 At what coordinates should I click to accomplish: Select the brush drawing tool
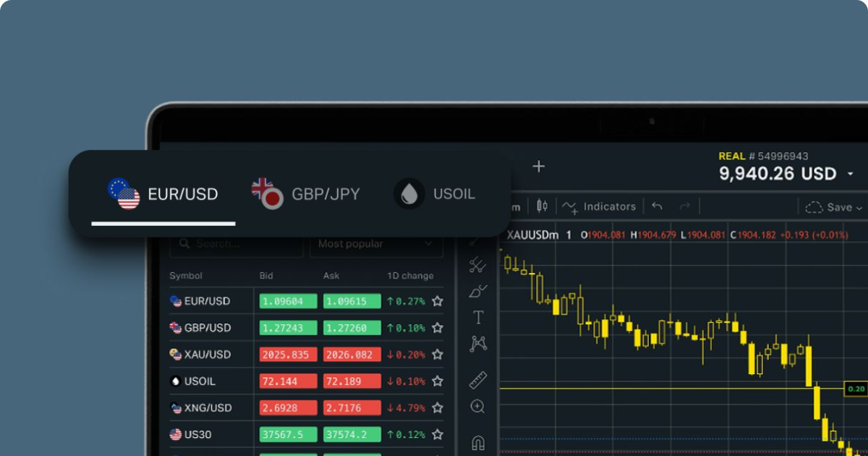477,290
